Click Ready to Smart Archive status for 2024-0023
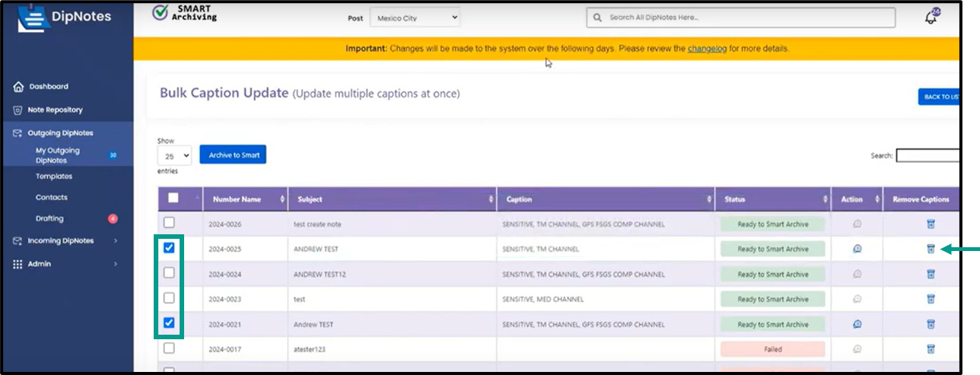 click(772, 299)
